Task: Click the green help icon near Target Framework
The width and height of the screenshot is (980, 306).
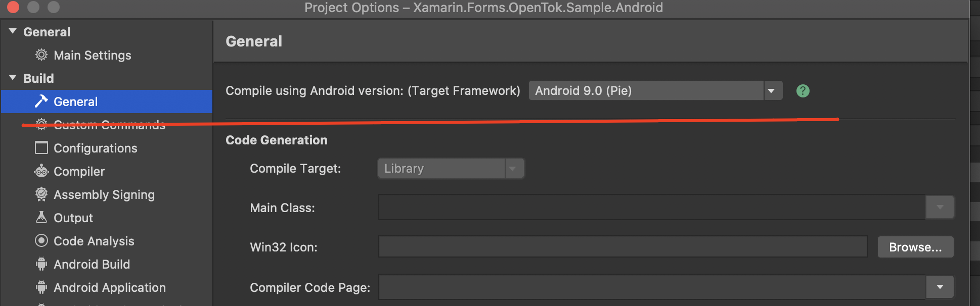Action: pos(803,90)
